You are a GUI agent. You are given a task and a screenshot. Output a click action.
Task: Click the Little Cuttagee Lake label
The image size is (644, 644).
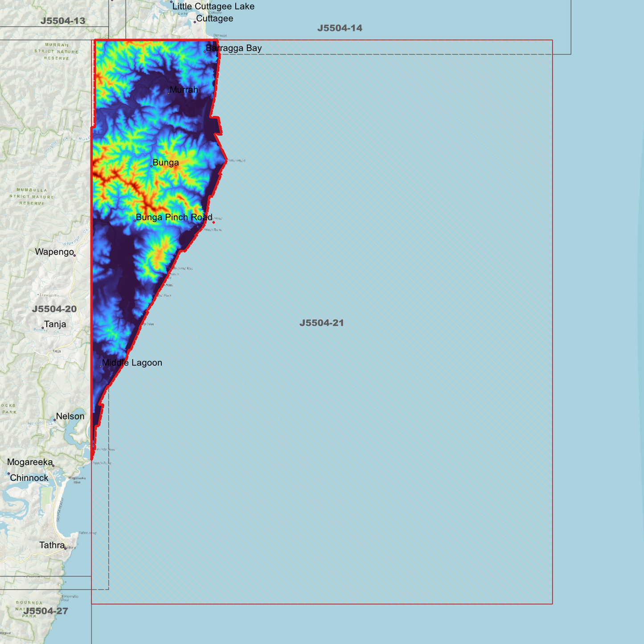pos(214,6)
